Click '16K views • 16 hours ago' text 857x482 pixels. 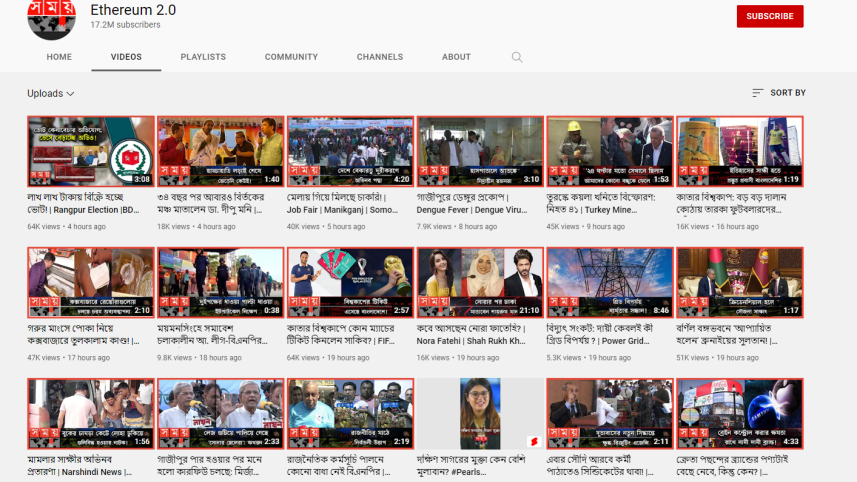[717, 226]
